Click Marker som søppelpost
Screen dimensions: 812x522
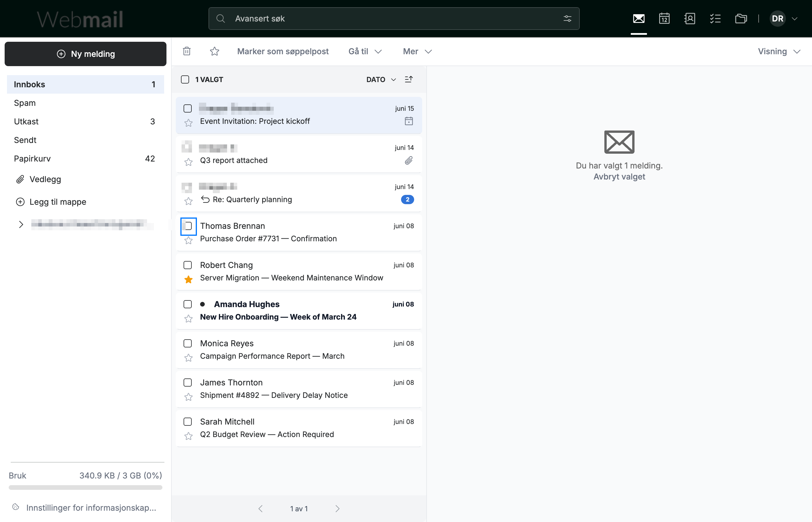click(x=283, y=51)
